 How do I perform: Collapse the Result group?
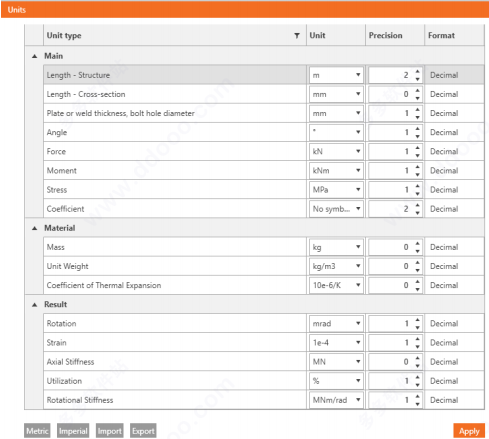click(34, 305)
